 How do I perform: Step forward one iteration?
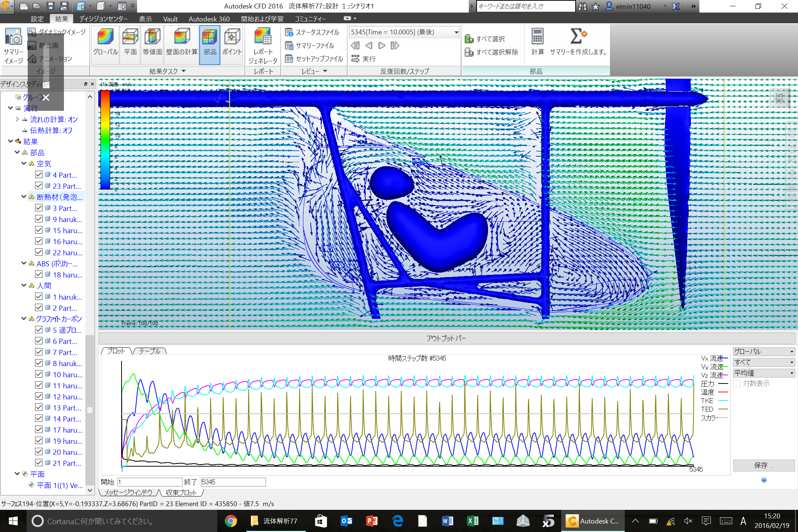(382, 45)
